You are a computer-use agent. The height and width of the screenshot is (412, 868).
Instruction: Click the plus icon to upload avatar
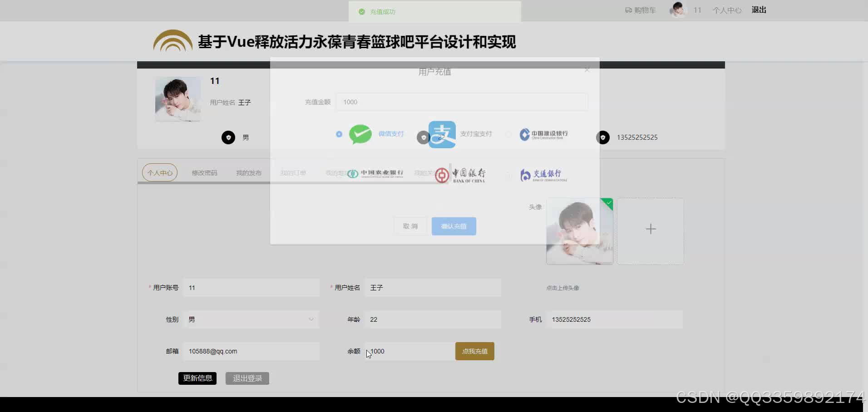[x=651, y=229]
